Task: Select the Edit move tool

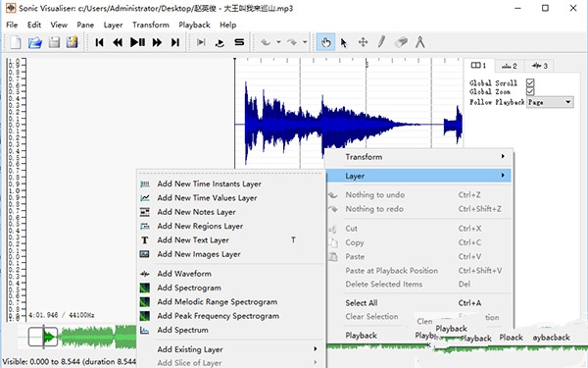Action: pyautogui.click(x=363, y=42)
